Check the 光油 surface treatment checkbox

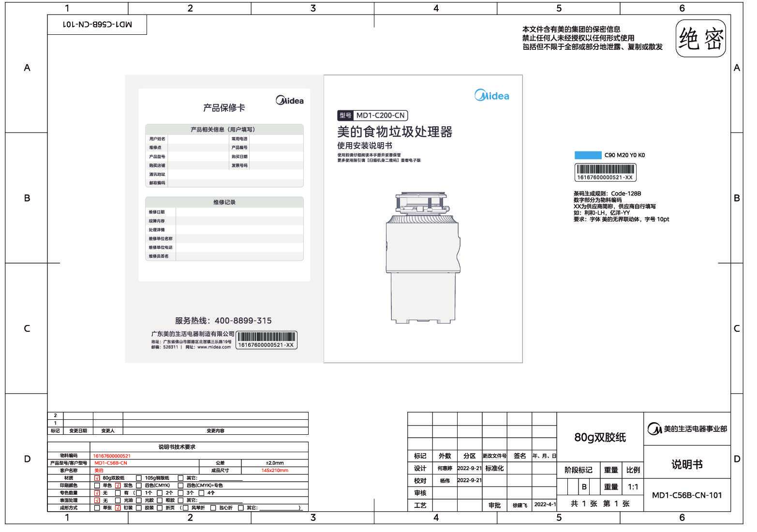(118, 501)
